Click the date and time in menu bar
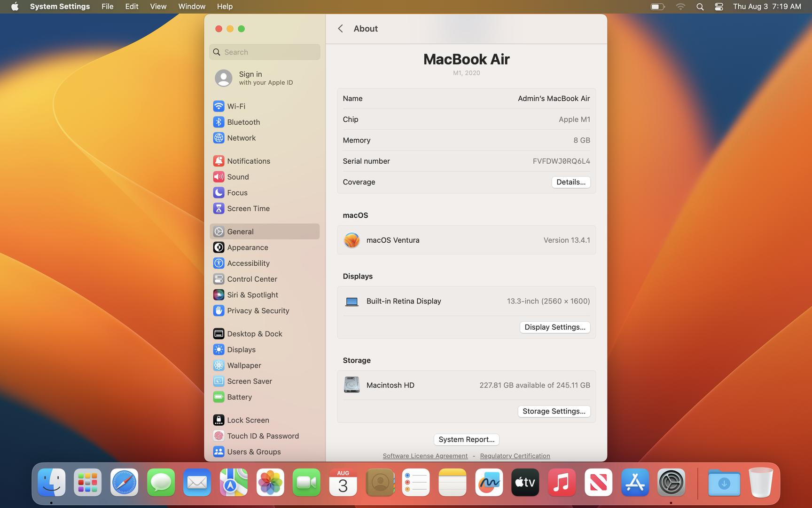Screen dimensions: 812x508 pyautogui.click(x=767, y=7)
